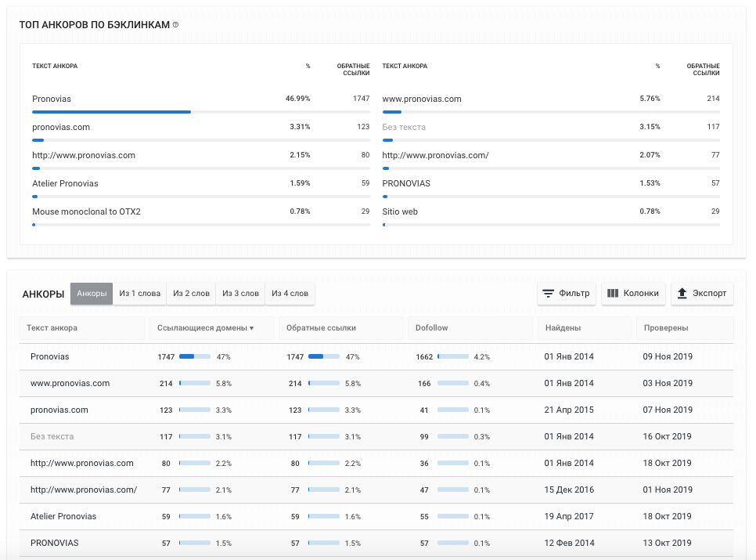Click PRONOVIAS uppercase anchor in table
The height and width of the screenshot is (560, 756).
click(x=55, y=543)
